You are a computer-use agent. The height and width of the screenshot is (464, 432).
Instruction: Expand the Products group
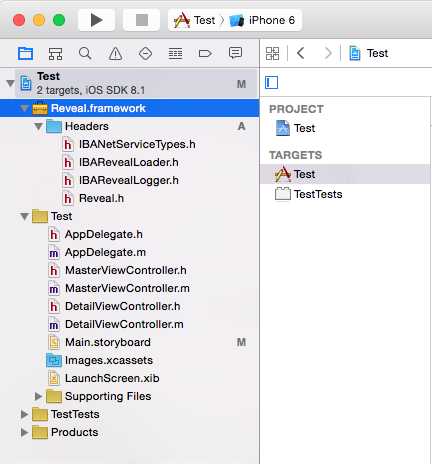point(24,432)
